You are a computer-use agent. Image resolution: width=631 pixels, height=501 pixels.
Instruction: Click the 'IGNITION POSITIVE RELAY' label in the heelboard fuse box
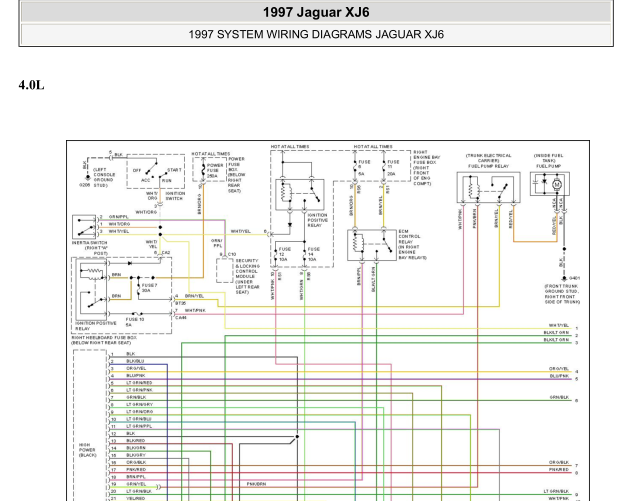(96, 326)
